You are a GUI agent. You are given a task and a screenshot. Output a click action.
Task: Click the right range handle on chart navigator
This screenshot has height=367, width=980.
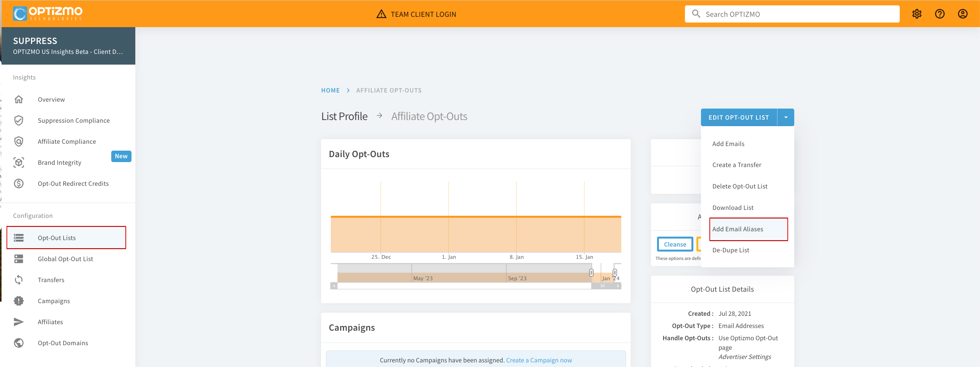coord(615,273)
